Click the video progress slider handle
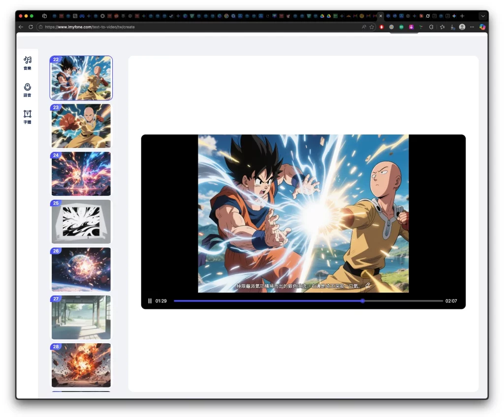Screen dimensions: 504x420 pyautogui.click(x=363, y=301)
